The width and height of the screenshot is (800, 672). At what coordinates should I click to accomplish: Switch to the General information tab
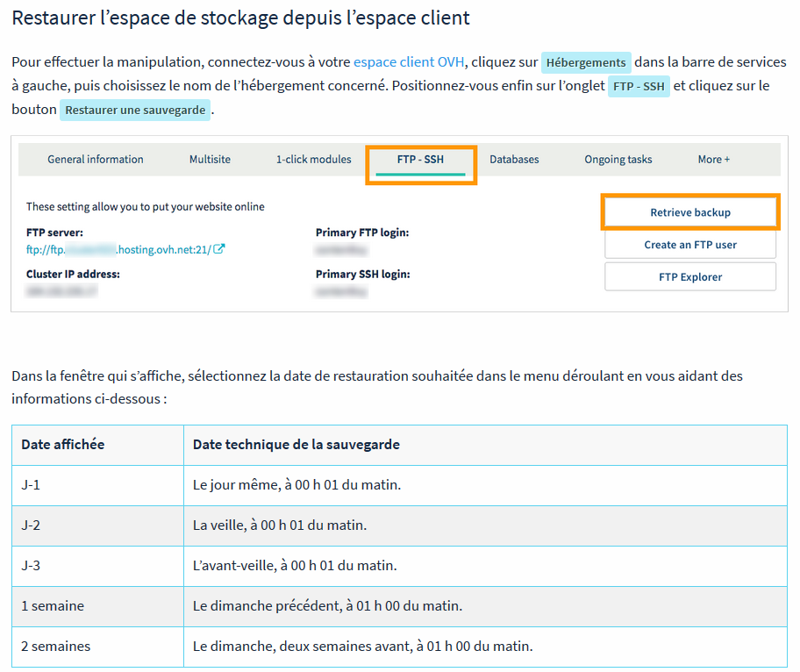(x=96, y=160)
